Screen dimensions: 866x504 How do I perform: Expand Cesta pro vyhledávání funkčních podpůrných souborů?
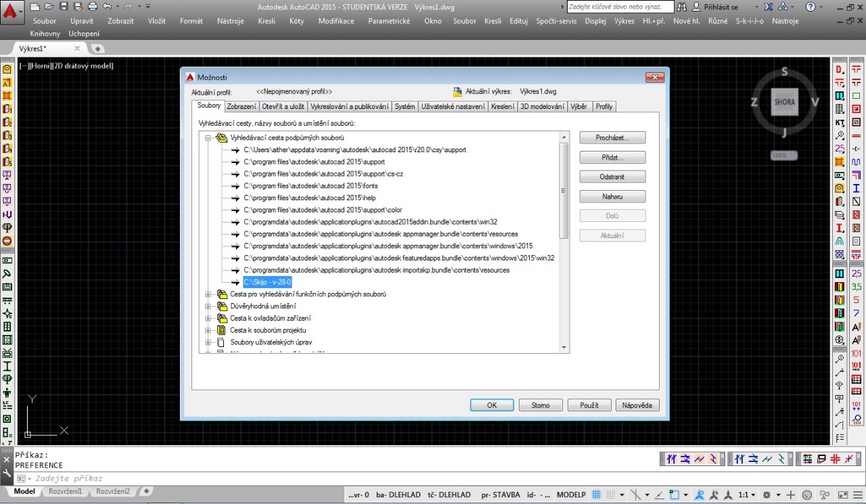point(208,294)
